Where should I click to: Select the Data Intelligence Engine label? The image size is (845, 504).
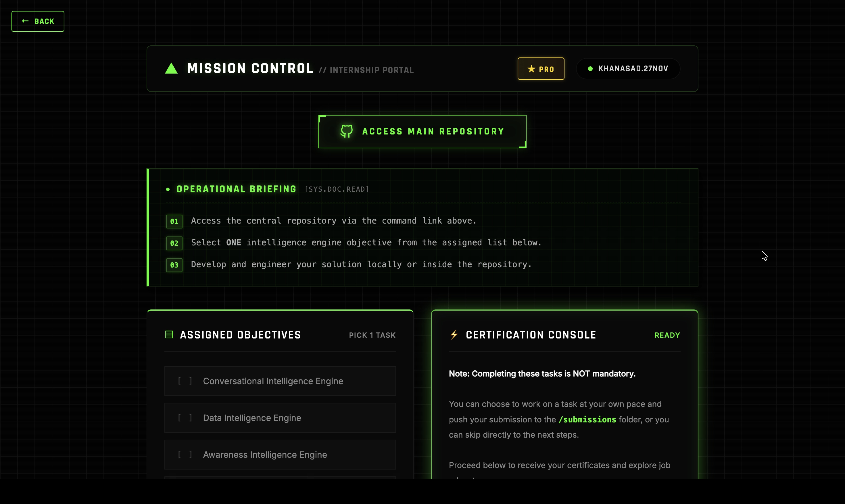[x=252, y=418]
